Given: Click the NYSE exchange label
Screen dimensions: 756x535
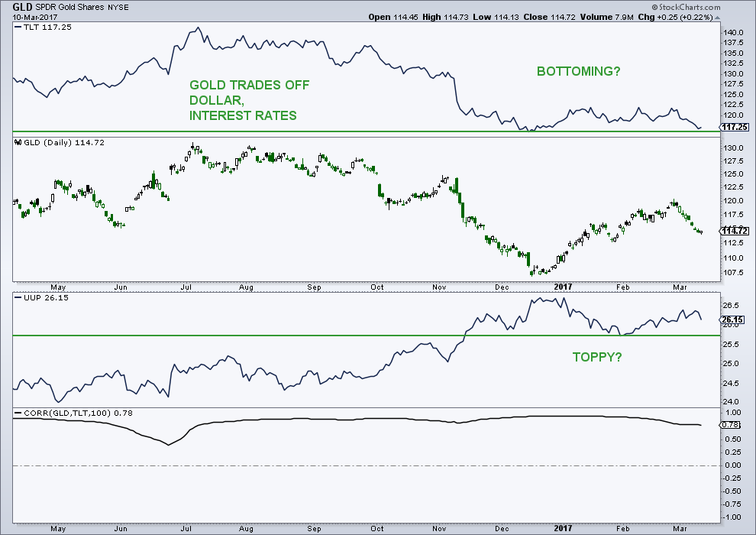Looking at the screenshot, I should (118, 8).
